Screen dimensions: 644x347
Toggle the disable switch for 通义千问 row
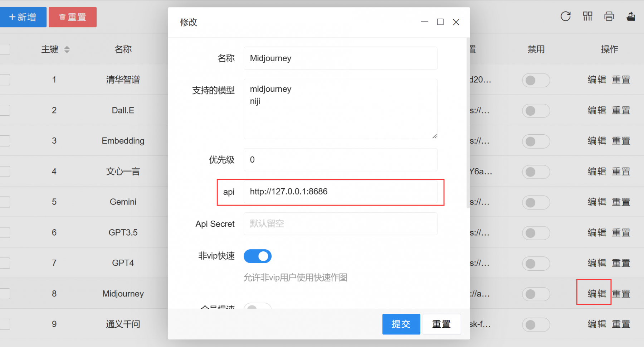(536, 325)
